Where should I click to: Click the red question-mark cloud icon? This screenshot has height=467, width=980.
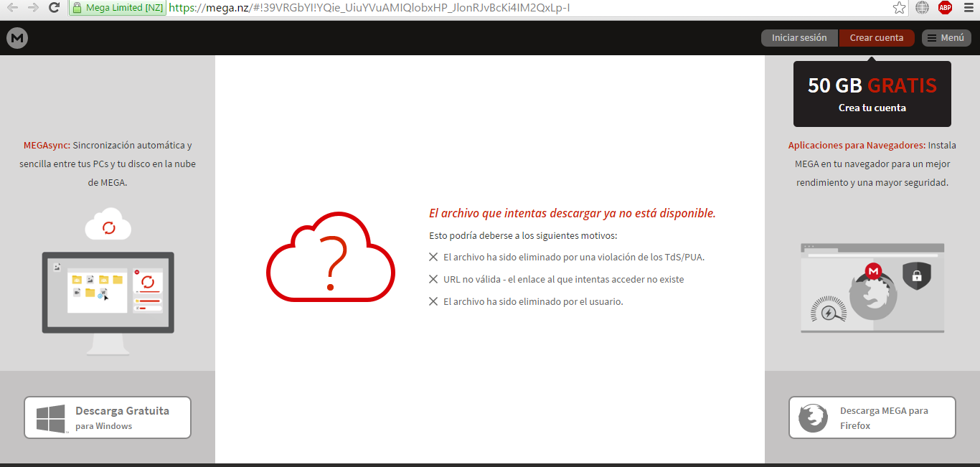pyautogui.click(x=331, y=257)
